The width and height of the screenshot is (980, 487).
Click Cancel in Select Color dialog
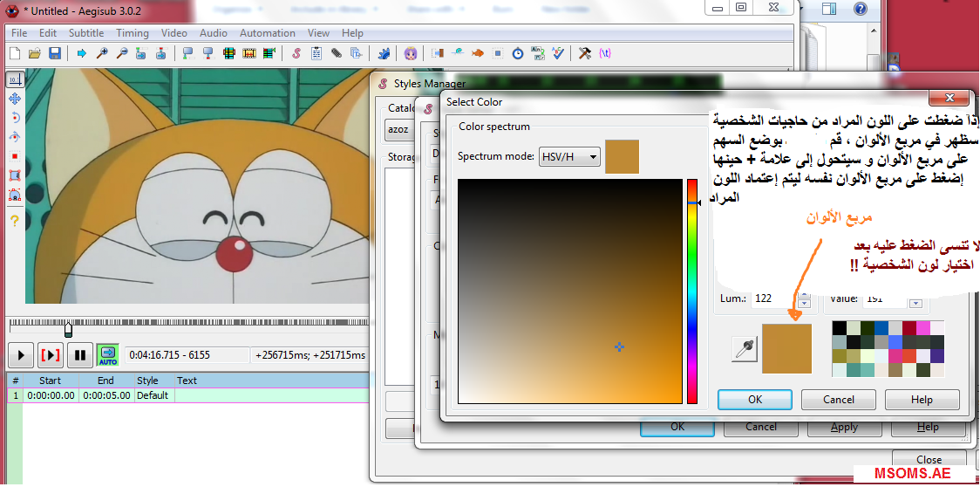pyautogui.click(x=839, y=400)
